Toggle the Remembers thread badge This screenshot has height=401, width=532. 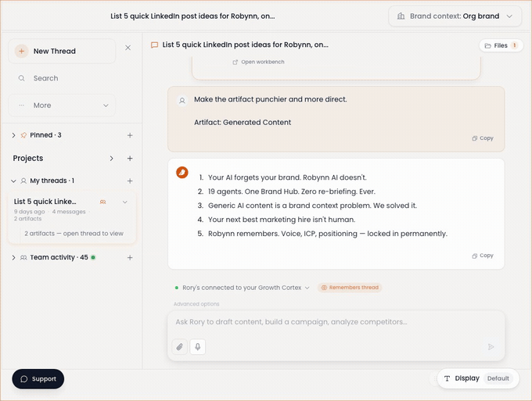(350, 288)
